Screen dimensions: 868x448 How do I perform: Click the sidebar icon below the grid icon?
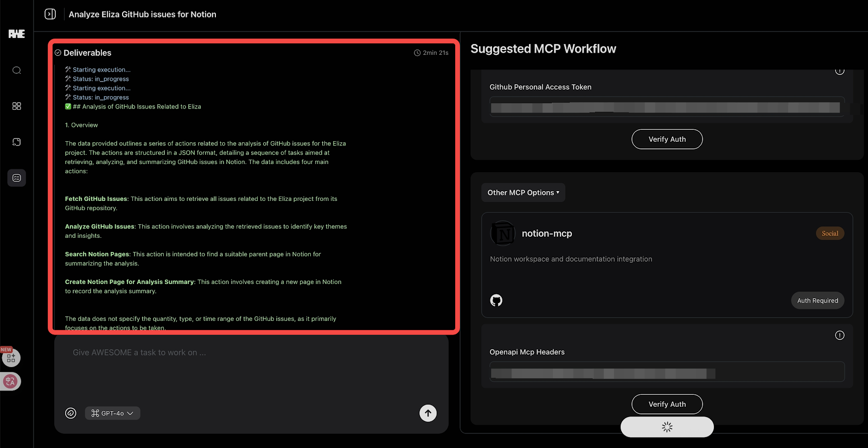coord(17,142)
